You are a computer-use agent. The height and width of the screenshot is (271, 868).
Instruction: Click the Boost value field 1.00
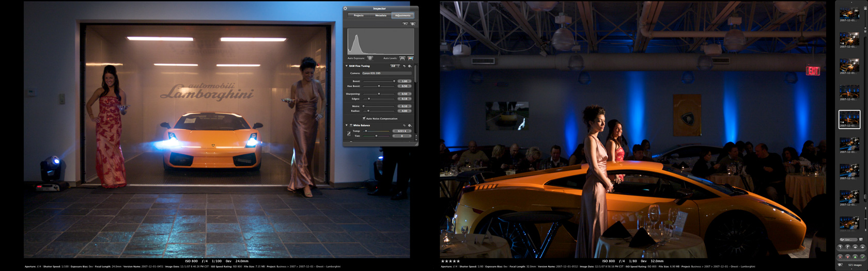pyautogui.click(x=405, y=81)
